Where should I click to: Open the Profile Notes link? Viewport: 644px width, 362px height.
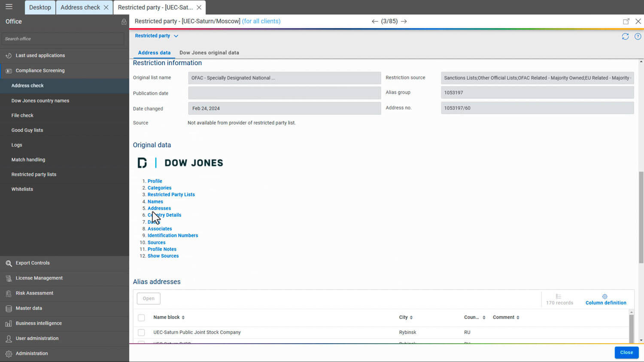[162, 249]
